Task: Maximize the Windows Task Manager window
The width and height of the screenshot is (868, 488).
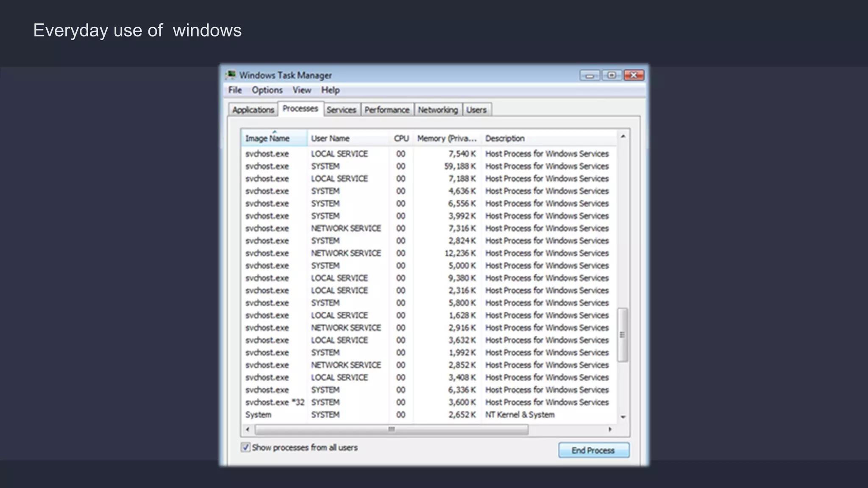Action: (x=612, y=75)
